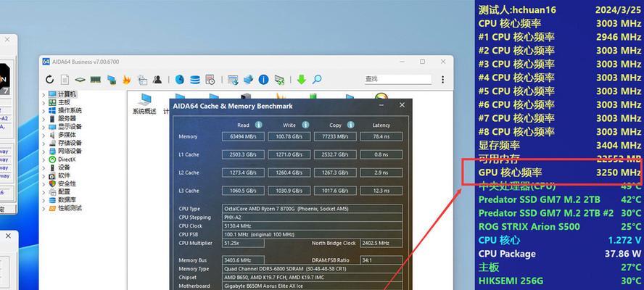
Task: Click the Memory Type DDR5-6800 SDRAM field
Action: click(x=312, y=269)
